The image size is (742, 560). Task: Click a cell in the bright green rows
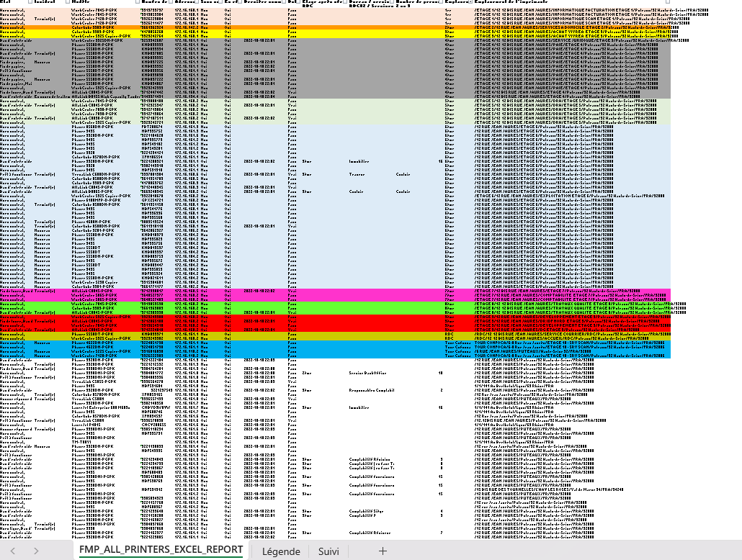coord(360,307)
